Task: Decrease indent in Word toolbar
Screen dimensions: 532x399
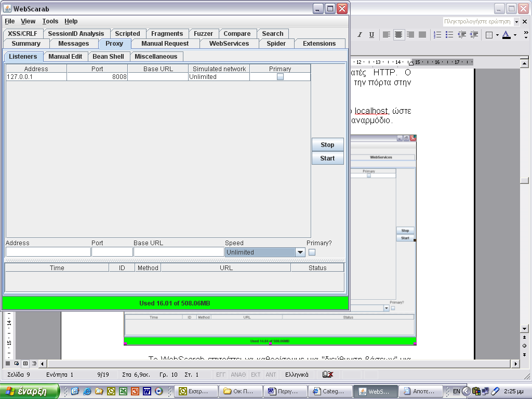Action: (x=462, y=35)
